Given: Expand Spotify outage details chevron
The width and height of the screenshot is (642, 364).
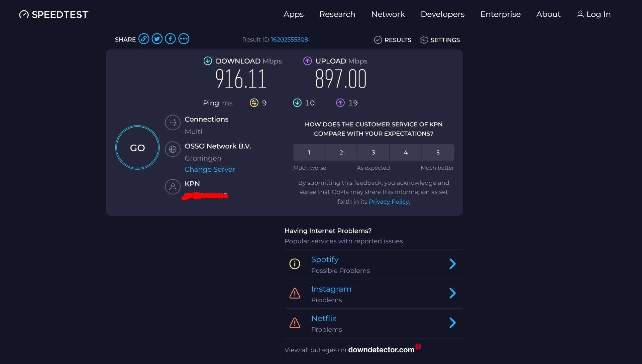Looking at the screenshot, I should click(x=452, y=264).
